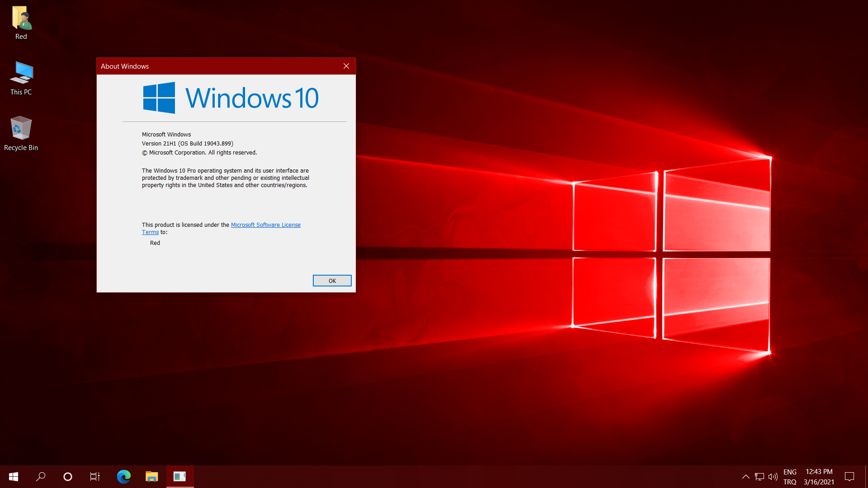The width and height of the screenshot is (868, 488).
Task: Launch Microsoft Edge from the taskbar
Action: [123, 477]
